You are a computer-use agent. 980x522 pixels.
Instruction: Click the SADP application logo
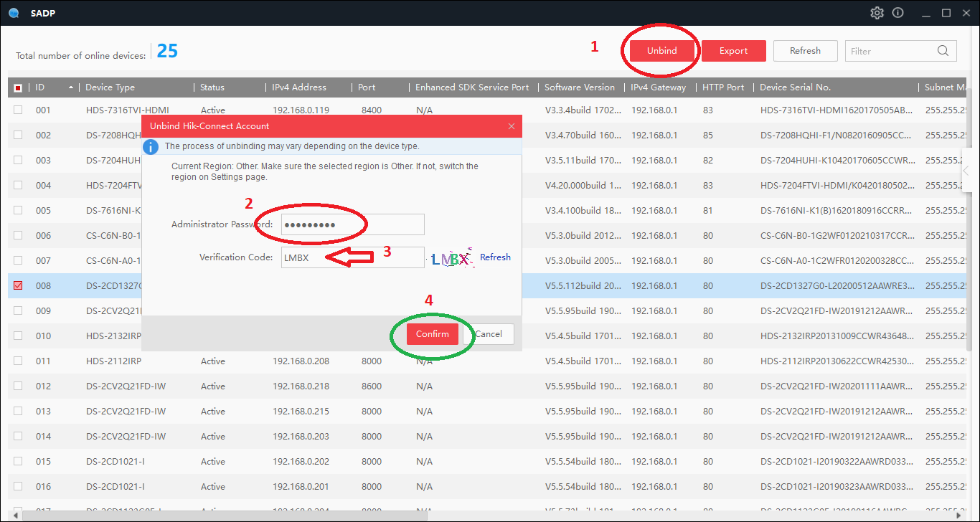tap(14, 13)
